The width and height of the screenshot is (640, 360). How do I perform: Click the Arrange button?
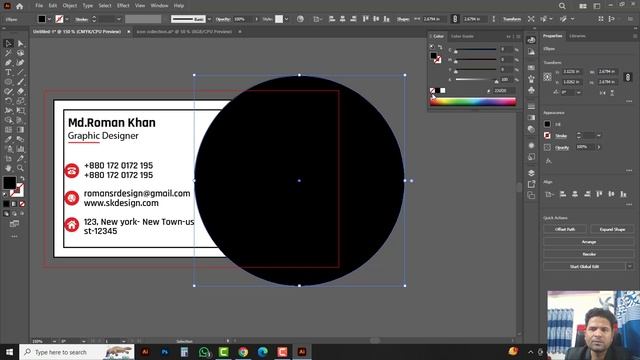click(589, 242)
